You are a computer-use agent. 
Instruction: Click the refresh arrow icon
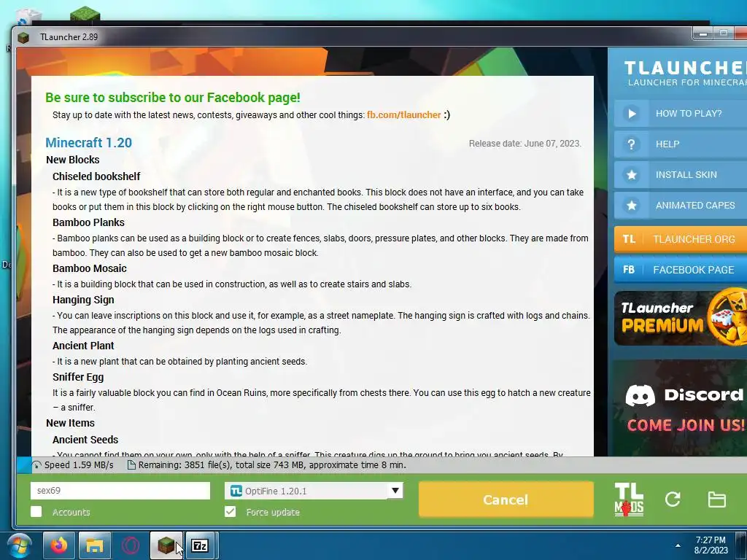(673, 499)
